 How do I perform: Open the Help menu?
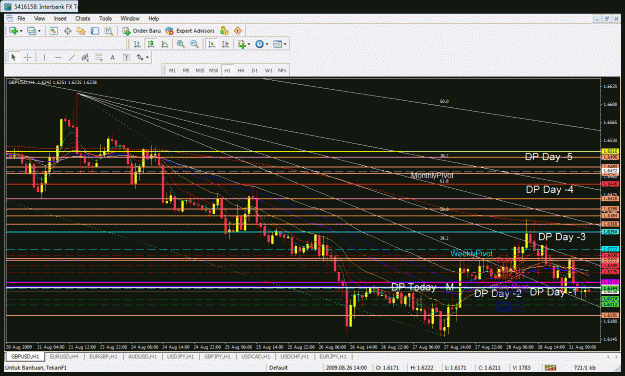tap(153, 18)
